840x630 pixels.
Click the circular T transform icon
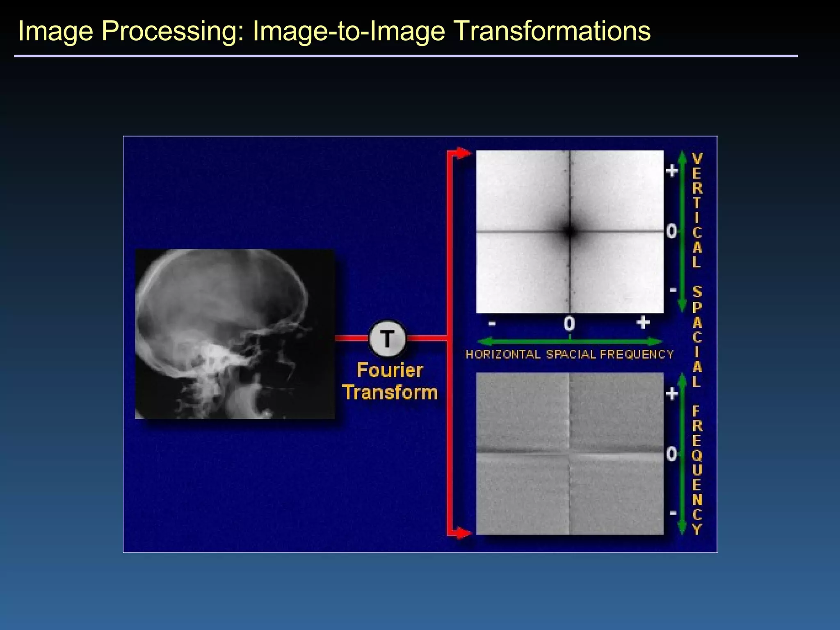pos(387,339)
